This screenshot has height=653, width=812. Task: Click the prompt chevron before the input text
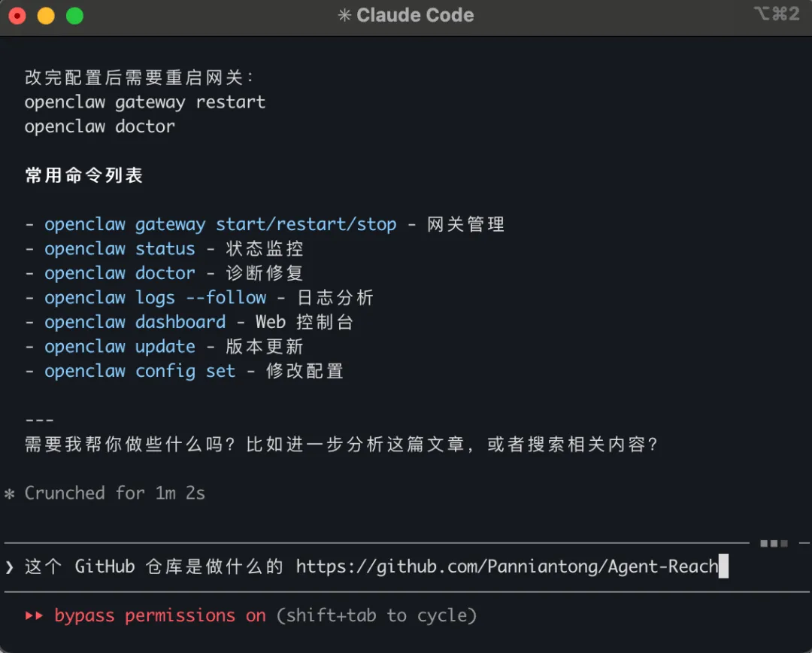coord(10,566)
